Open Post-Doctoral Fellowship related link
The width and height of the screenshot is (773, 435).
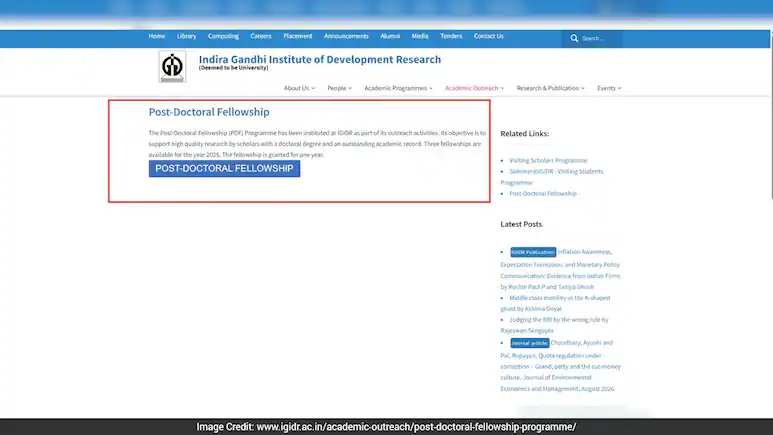(x=543, y=193)
